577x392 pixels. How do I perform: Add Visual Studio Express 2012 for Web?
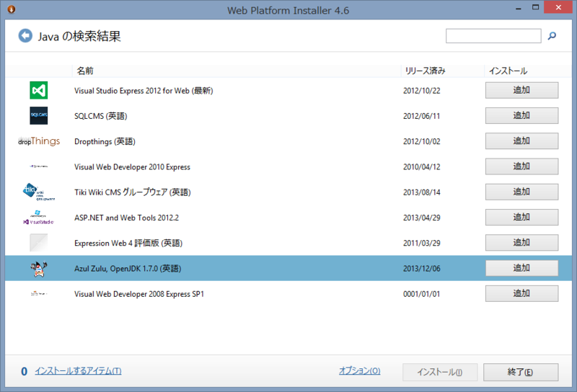521,90
